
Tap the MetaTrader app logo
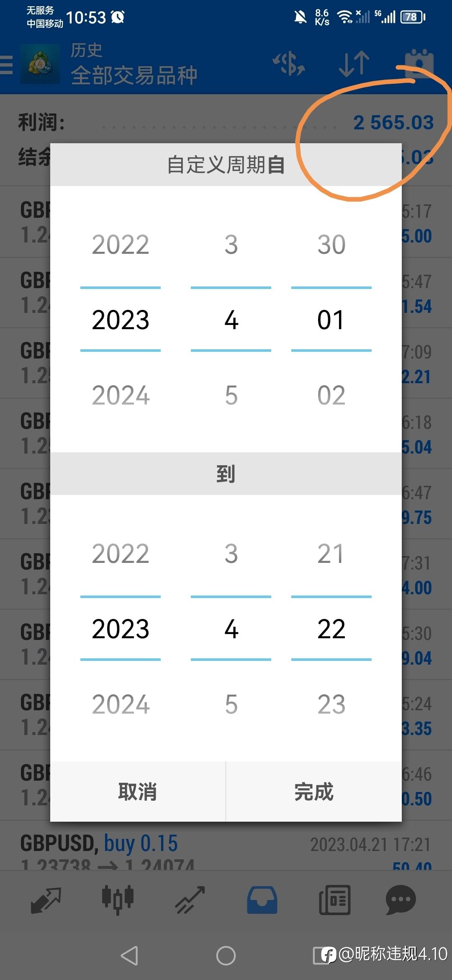[x=40, y=64]
